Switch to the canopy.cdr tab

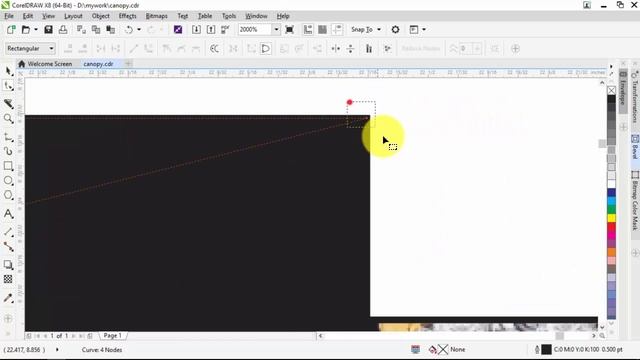(98, 64)
